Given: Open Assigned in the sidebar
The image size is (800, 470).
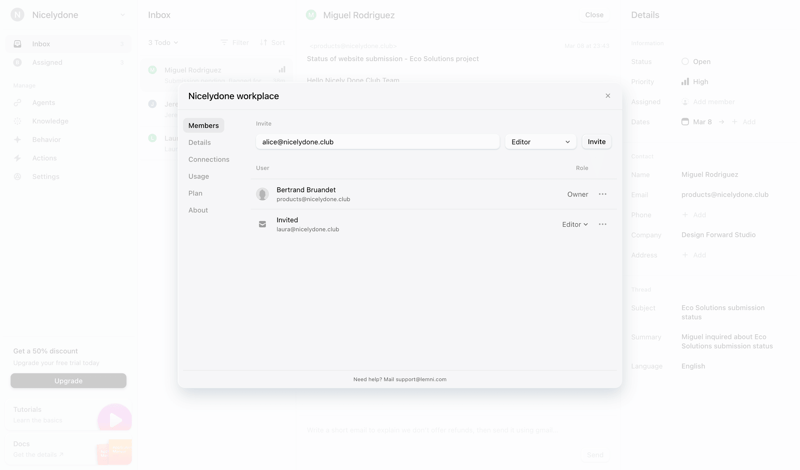Looking at the screenshot, I should coord(68,62).
